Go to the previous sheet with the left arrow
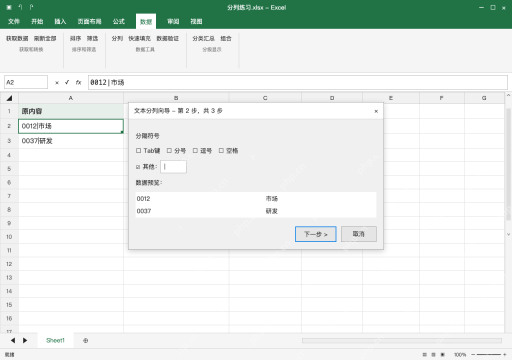 [x=13, y=340]
